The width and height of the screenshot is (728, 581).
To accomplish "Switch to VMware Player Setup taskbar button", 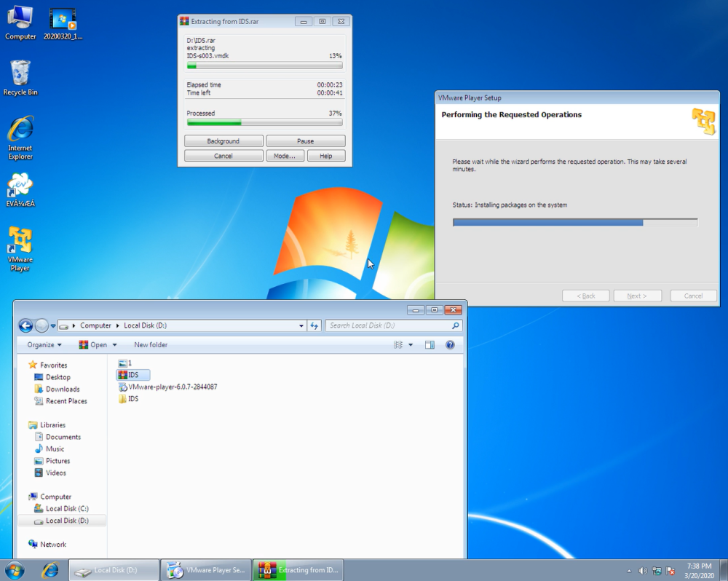I will (206, 570).
